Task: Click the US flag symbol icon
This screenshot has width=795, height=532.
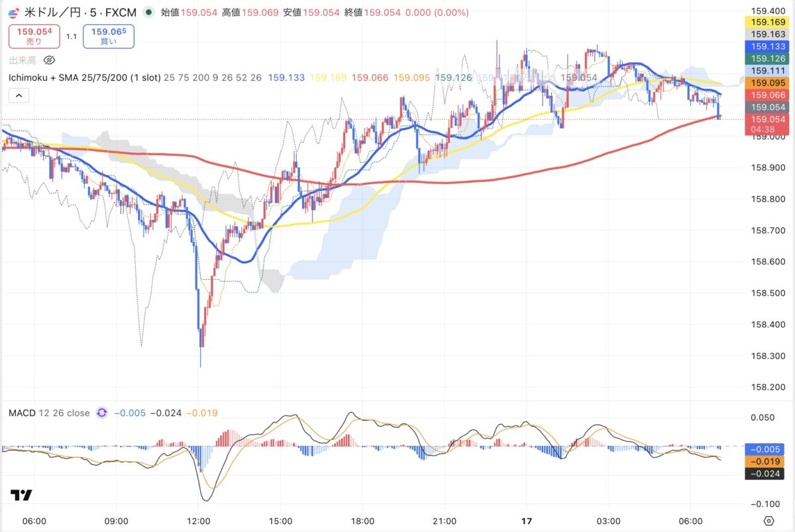Action: coord(13,13)
